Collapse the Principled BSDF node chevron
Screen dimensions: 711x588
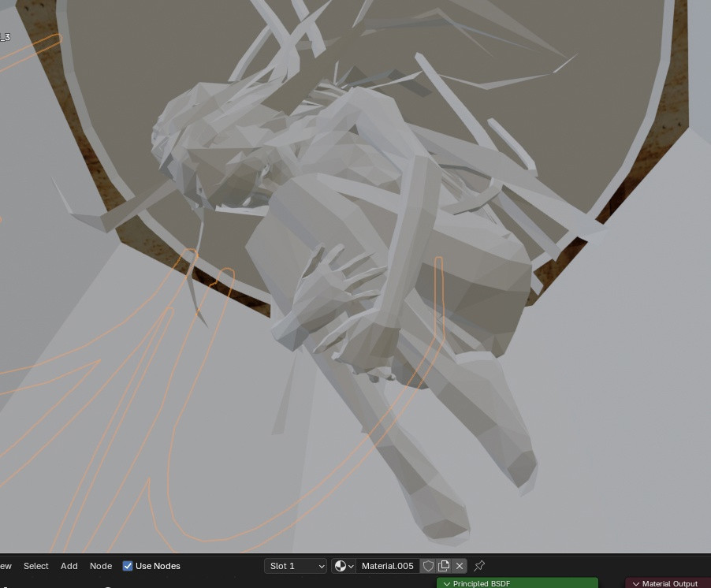447,584
